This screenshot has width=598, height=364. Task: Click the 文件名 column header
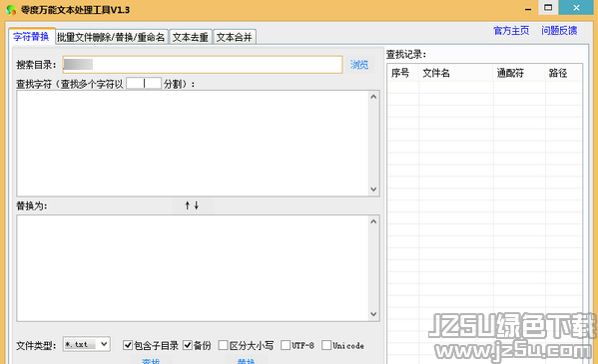click(456, 73)
